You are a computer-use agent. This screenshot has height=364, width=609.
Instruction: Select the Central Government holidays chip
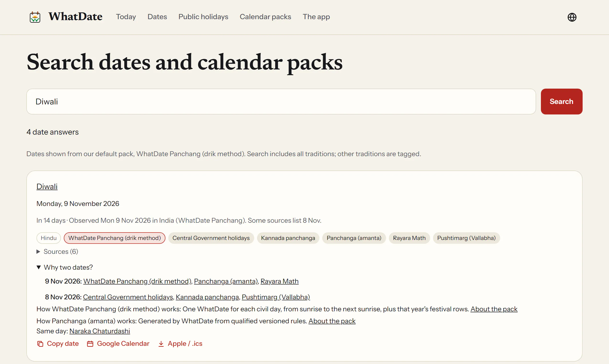point(211,238)
